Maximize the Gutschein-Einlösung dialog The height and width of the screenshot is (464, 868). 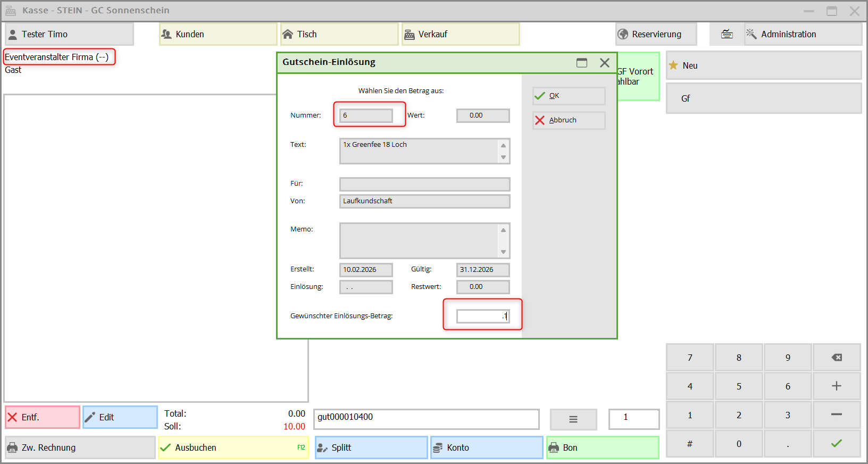point(582,63)
